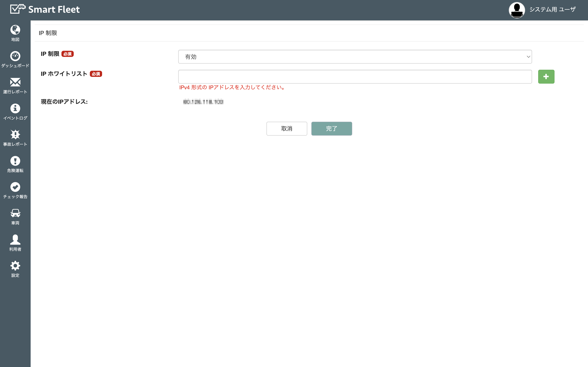Click the user avatar in header
The image size is (588, 367).
[517, 10]
